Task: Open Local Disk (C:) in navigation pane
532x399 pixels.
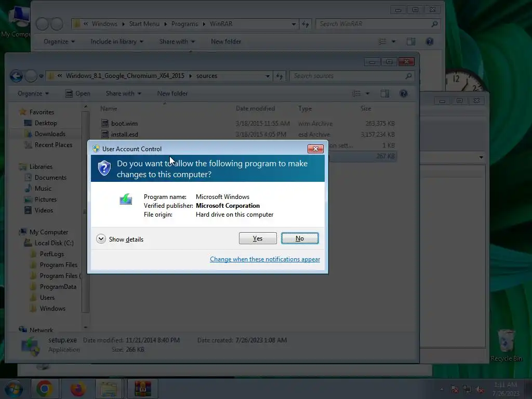Action: (54, 243)
